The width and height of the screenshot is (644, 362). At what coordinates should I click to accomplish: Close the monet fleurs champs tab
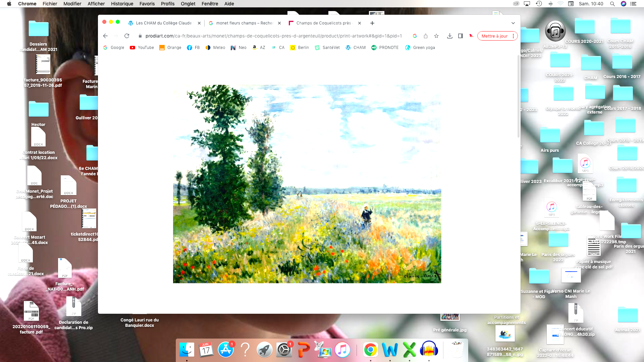[279, 23]
